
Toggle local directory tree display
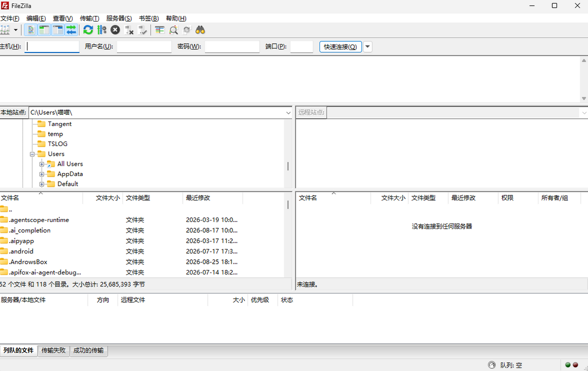(x=44, y=30)
